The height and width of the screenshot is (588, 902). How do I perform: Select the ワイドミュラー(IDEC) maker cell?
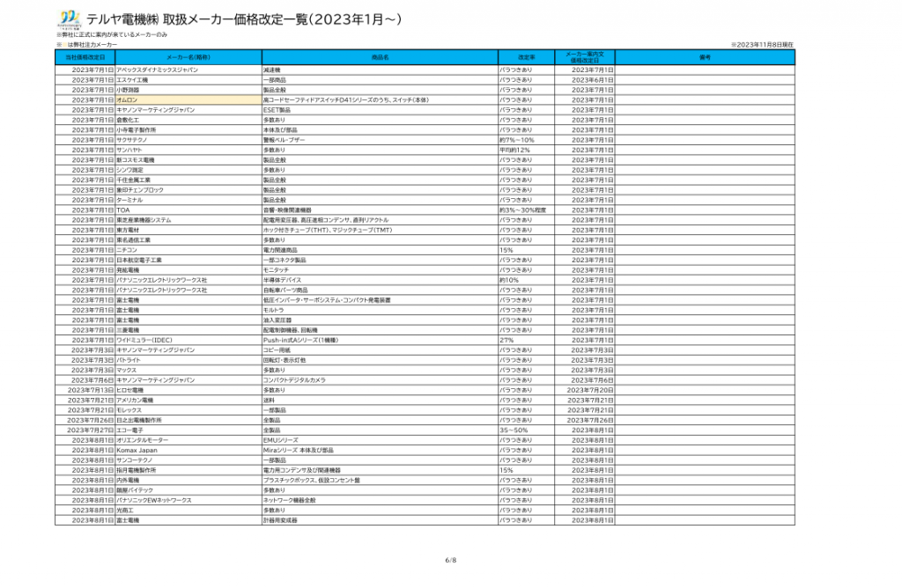coord(189,341)
